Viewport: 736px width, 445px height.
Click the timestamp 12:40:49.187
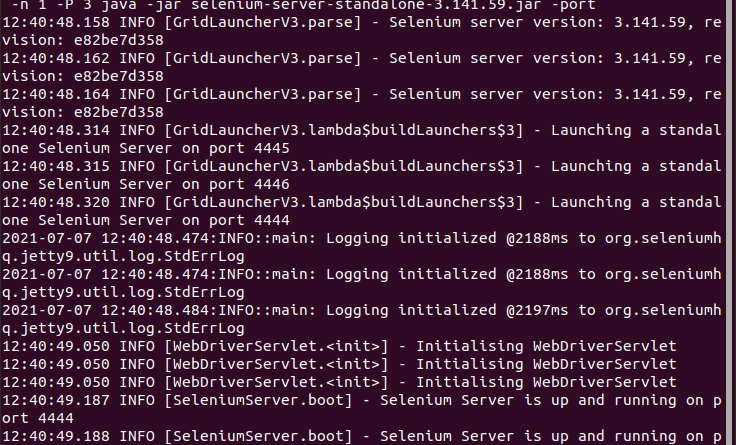point(56,400)
